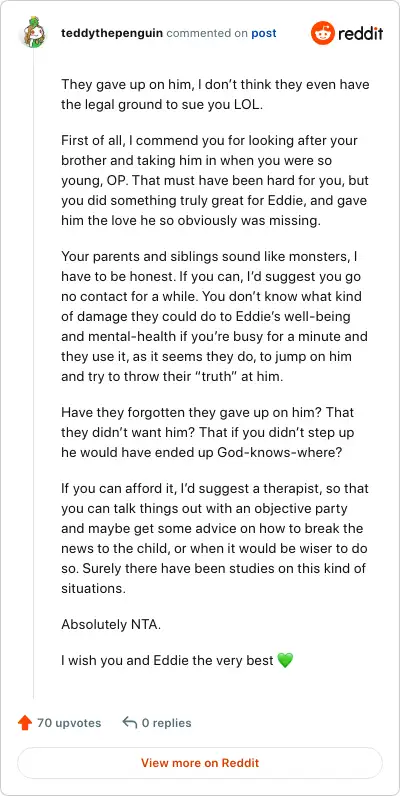
Task: Click the teddythepenguin avatar image
Action: [33, 34]
